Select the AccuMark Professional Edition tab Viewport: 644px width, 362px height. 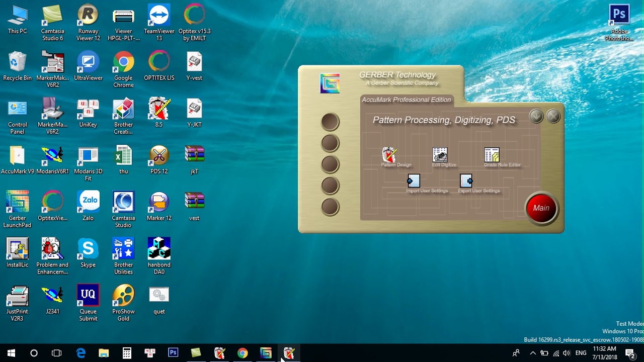[407, 100]
